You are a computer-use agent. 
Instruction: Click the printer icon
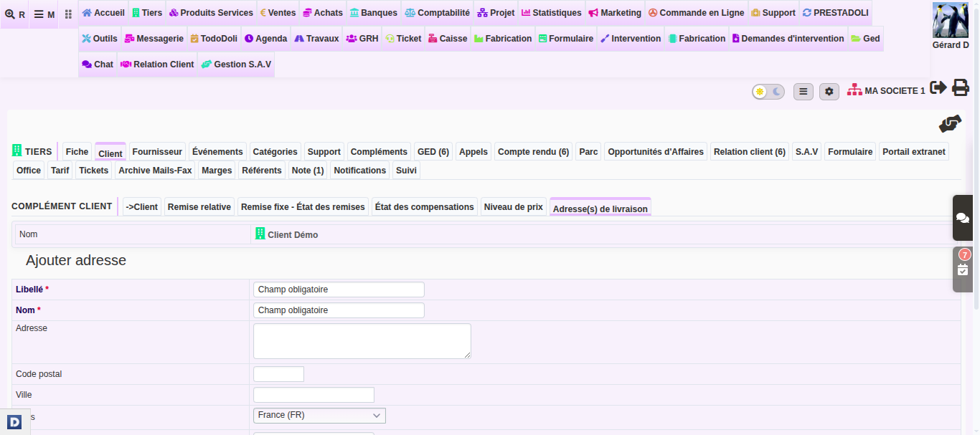961,88
